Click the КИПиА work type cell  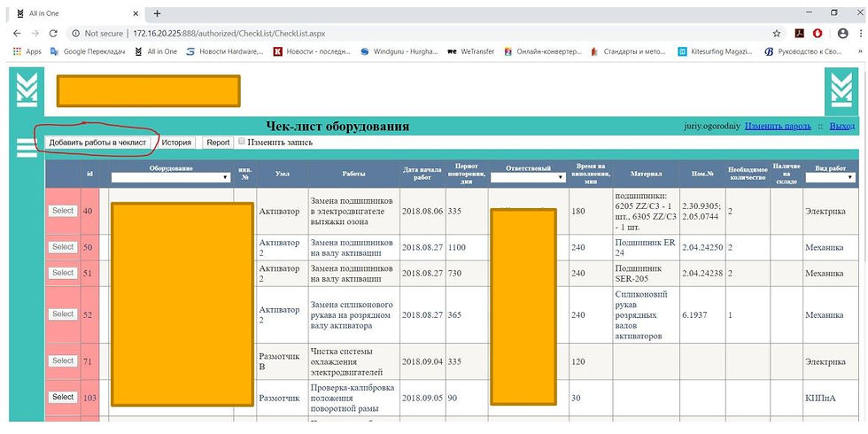[x=831, y=398]
